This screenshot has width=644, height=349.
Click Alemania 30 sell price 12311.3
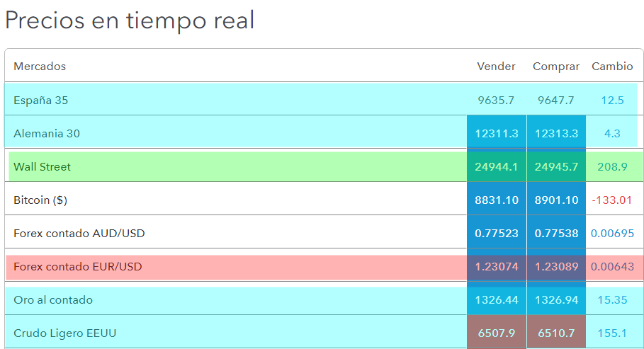pos(496,133)
